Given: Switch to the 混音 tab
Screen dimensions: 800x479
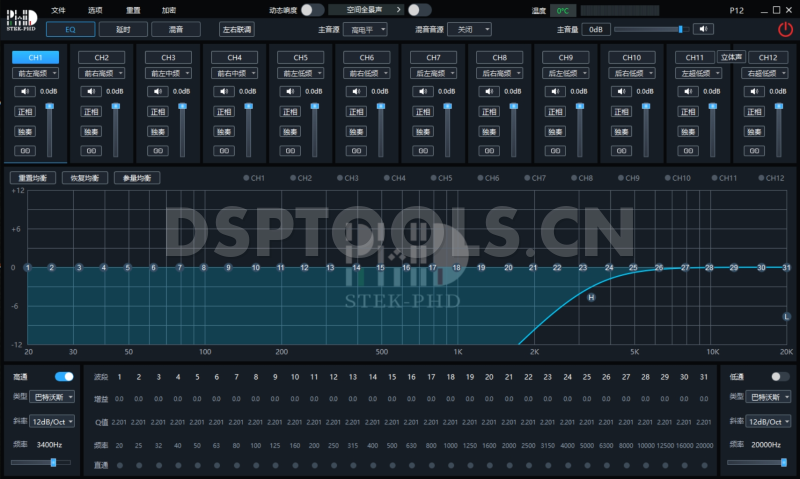Looking at the screenshot, I should click(176, 30).
